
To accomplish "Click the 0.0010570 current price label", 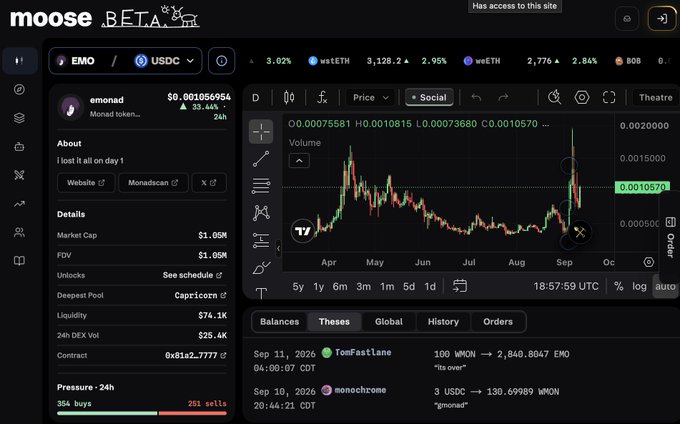I will point(642,187).
